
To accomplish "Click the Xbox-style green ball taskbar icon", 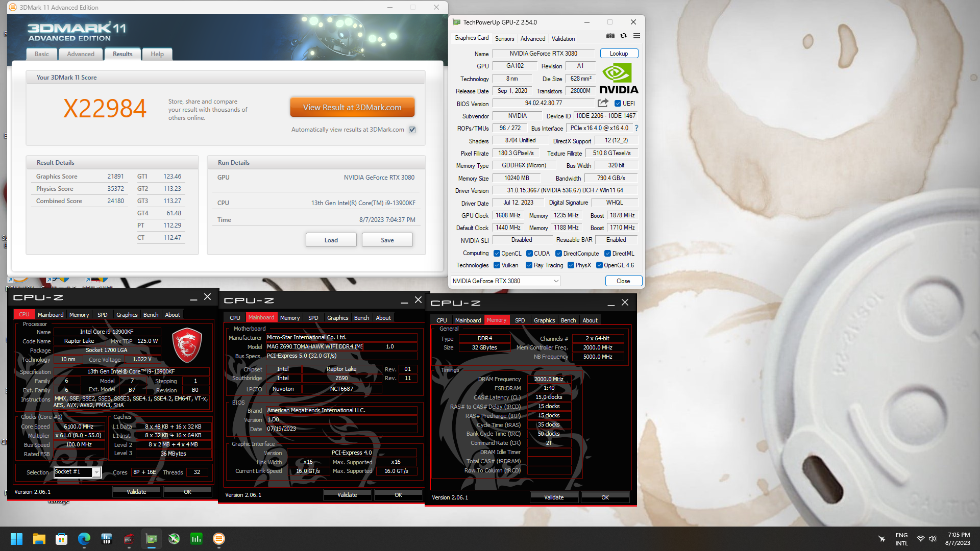I will click(174, 539).
